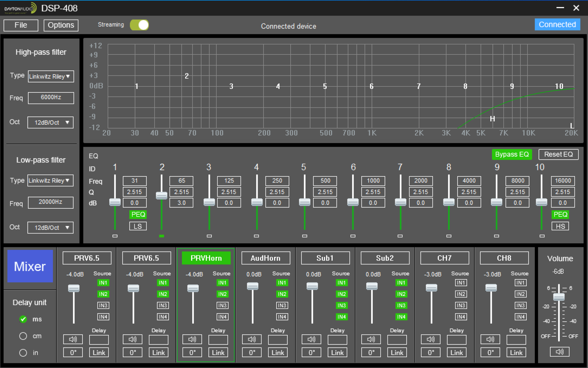
Task: Open High-pass filter Type dropdown
Action: [x=51, y=77]
